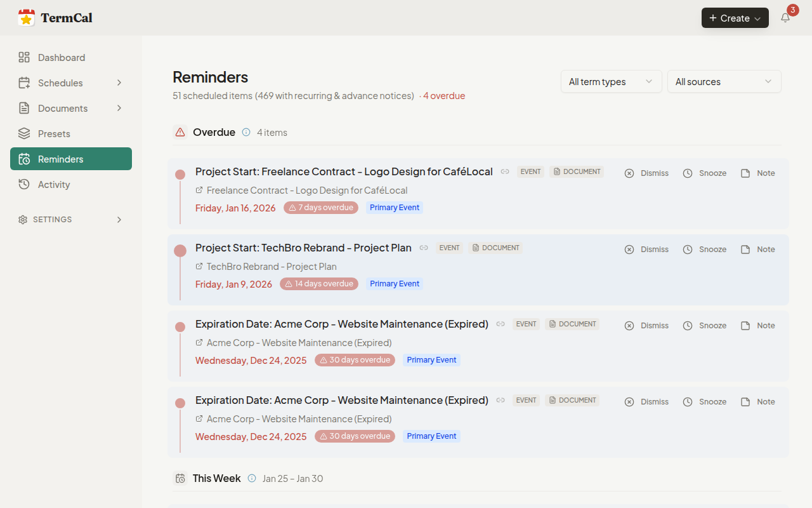Expand the Settings section
Viewport: 812px width, 508px height.
pos(119,220)
